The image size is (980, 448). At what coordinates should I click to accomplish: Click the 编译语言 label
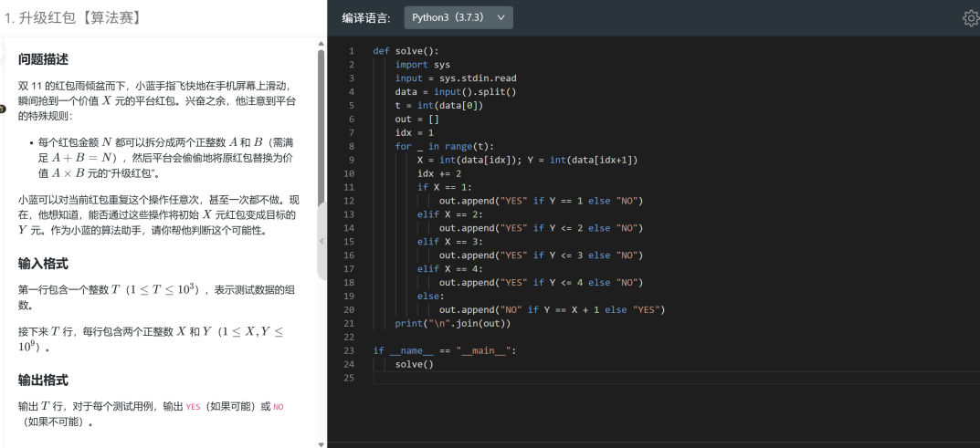[x=366, y=17]
